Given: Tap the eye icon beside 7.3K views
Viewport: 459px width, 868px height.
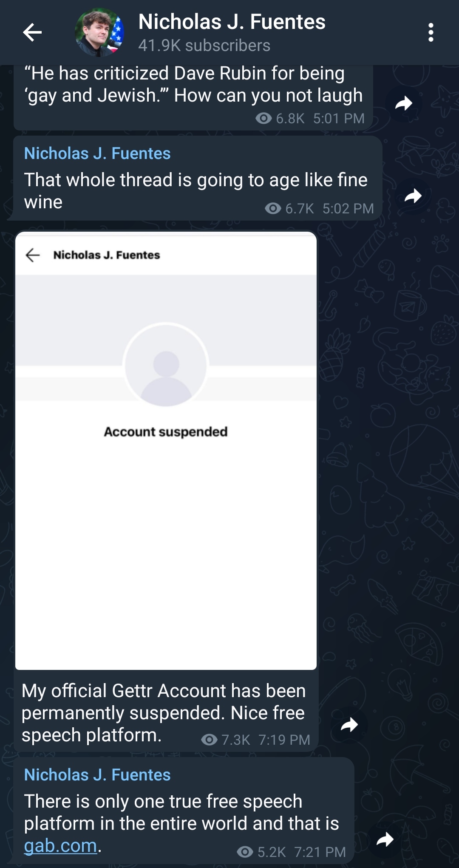Looking at the screenshot, I should point(209,740).
